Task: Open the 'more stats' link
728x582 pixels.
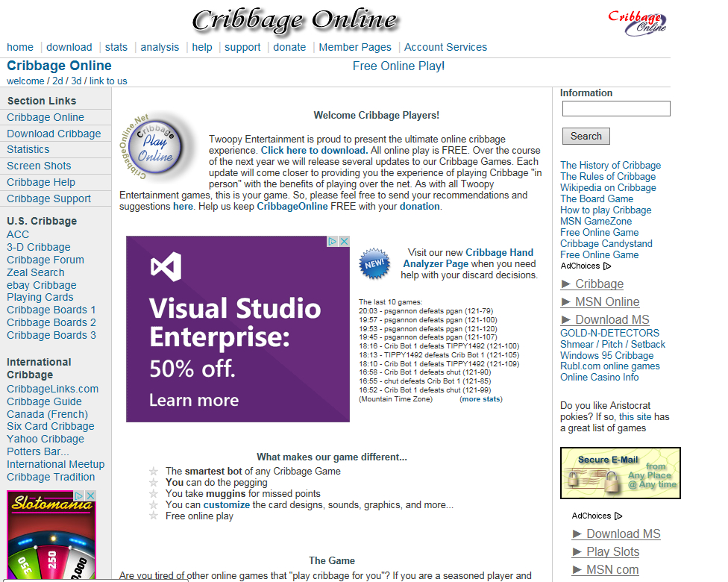Action: (481, 399)
